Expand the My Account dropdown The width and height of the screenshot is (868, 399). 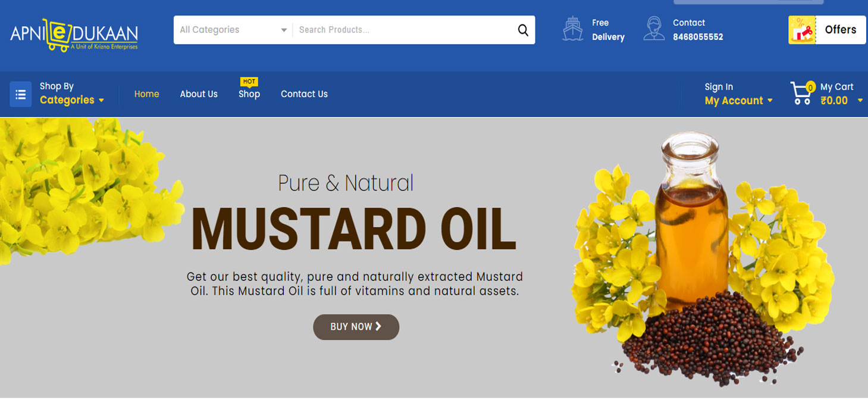pos(738,101)
